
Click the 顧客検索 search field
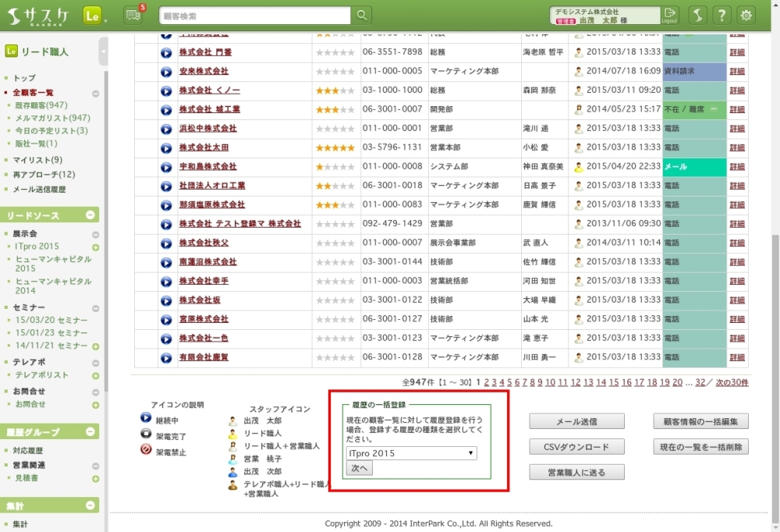pos(255,16)
